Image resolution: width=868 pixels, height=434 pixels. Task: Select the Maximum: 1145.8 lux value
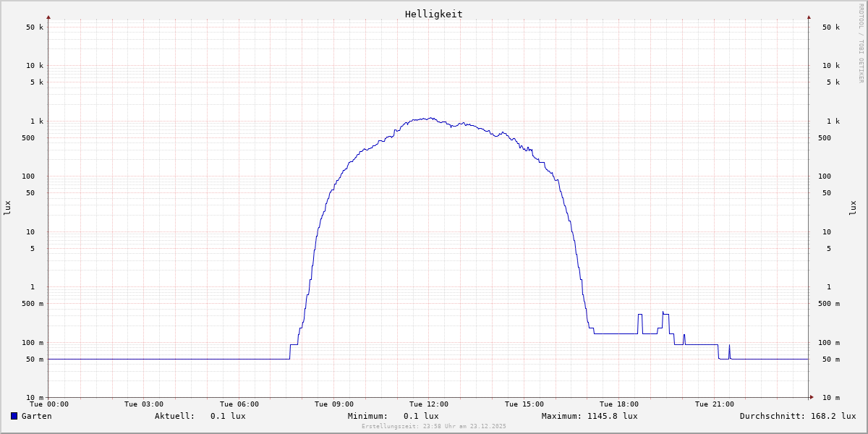[x=590, y=416]
